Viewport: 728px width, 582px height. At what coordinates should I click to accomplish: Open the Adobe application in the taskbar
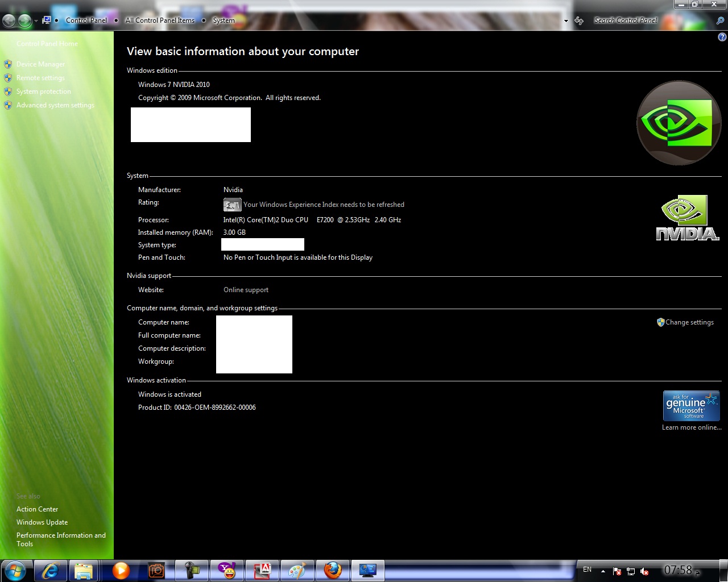pyautogui.click(x=262, y=570)
